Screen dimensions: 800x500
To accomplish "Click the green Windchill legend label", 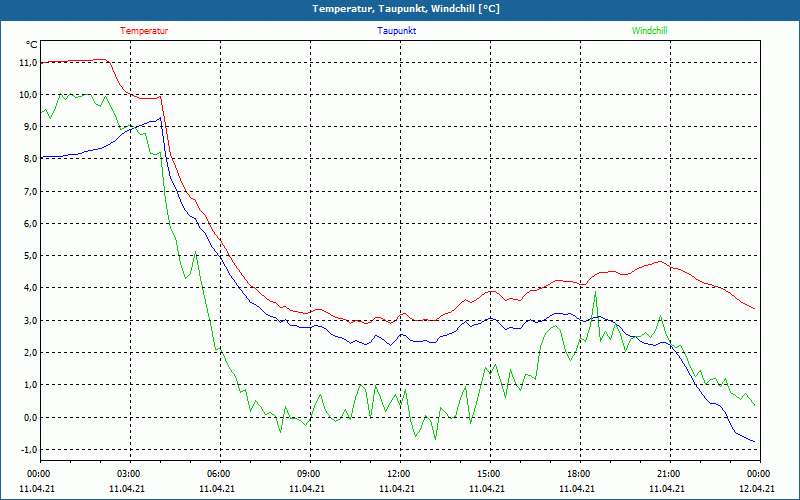I will [649, 31].
